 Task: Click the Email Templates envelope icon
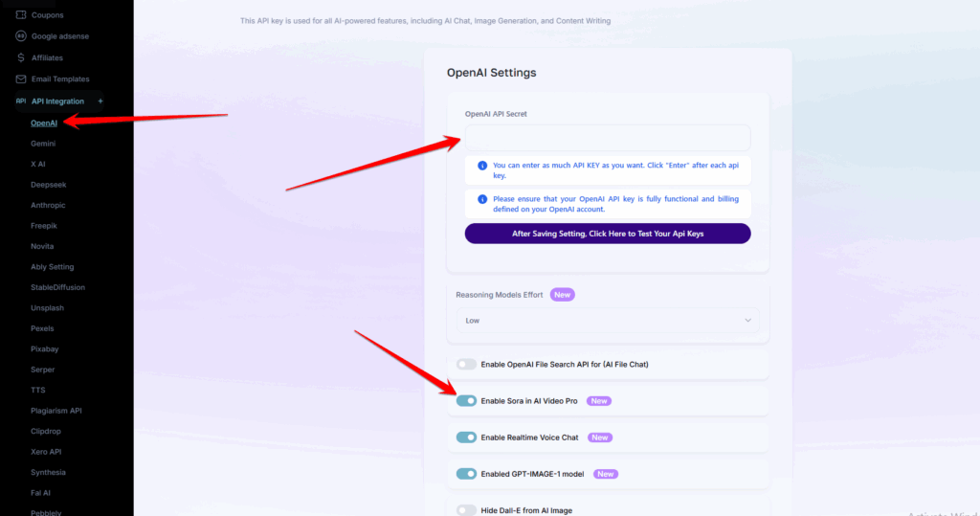point(21,79)
